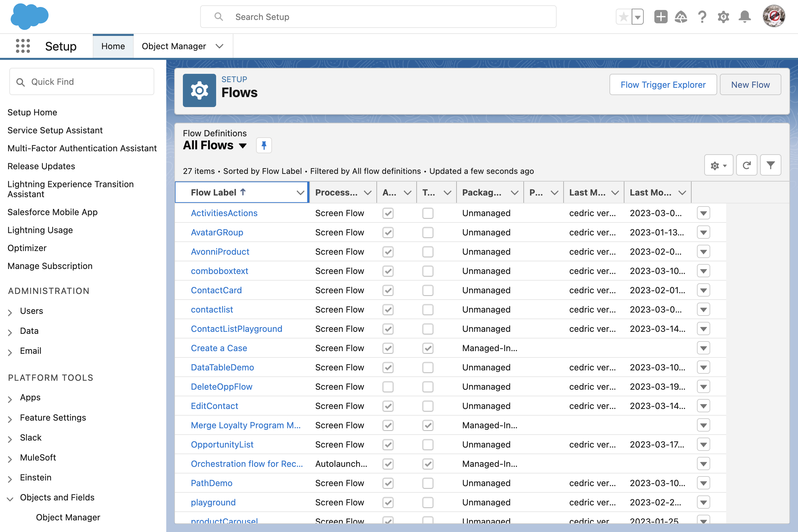This screenshot has height=532, width=798.
Task: Open Setup Home in sidebar
Action: tap(32, 112)
